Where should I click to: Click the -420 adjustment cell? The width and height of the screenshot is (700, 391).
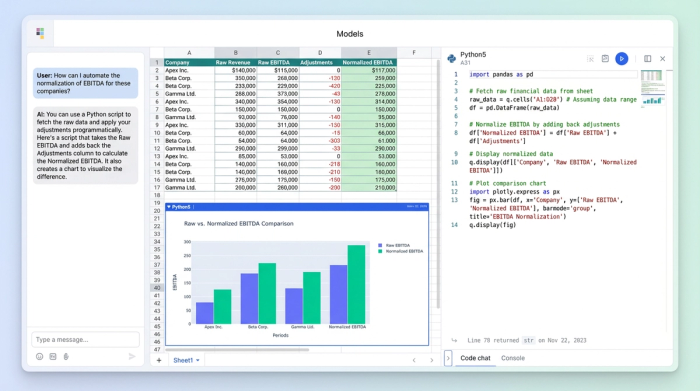[320, 86]
